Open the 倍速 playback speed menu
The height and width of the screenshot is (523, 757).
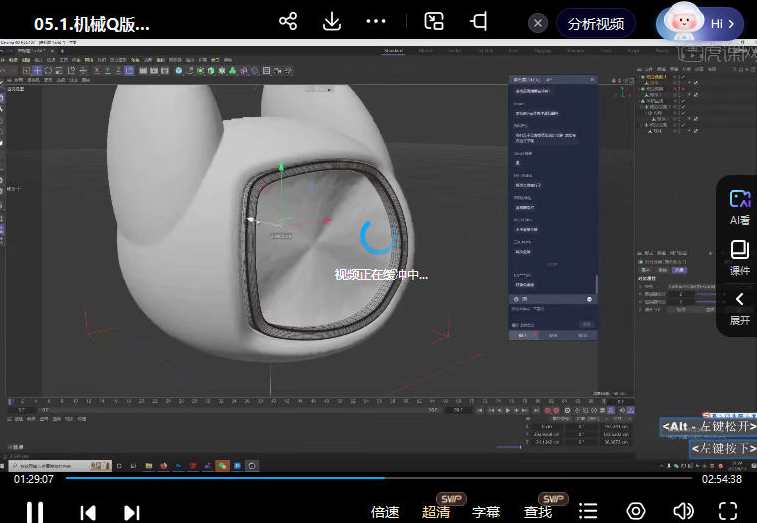coord(385,512)
